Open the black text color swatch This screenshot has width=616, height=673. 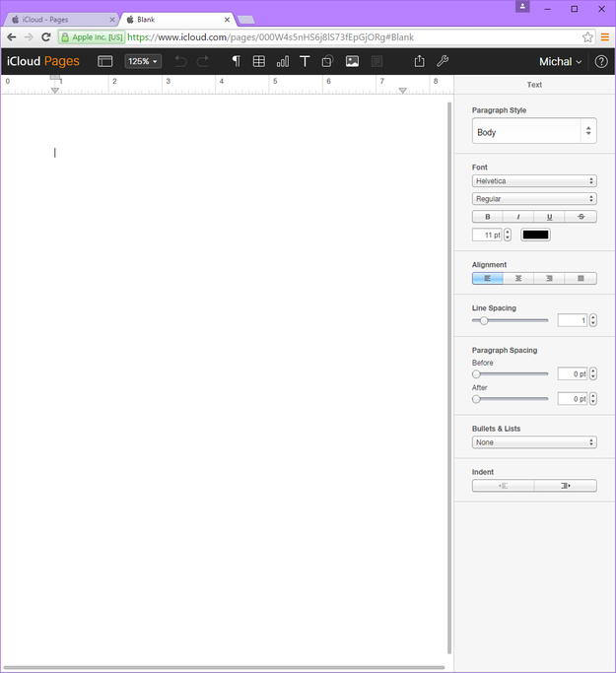point(535,235)
